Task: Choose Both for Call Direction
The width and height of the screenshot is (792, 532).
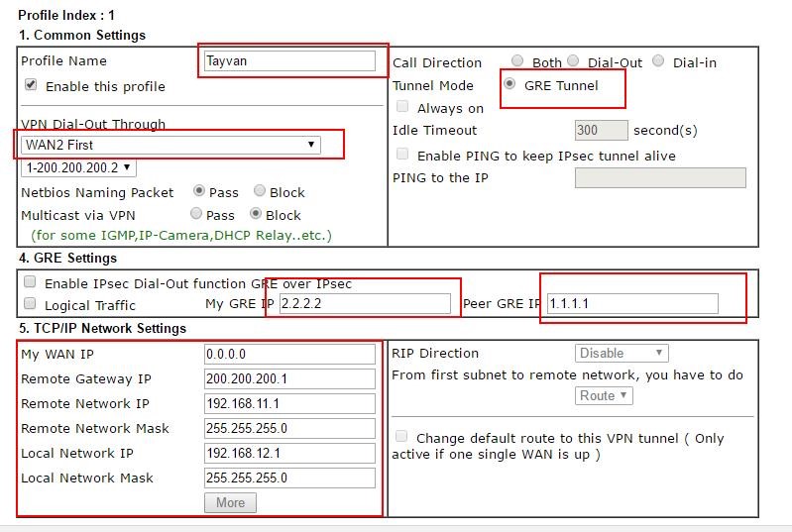Action: pyautogui.click(x=518, y=61)
